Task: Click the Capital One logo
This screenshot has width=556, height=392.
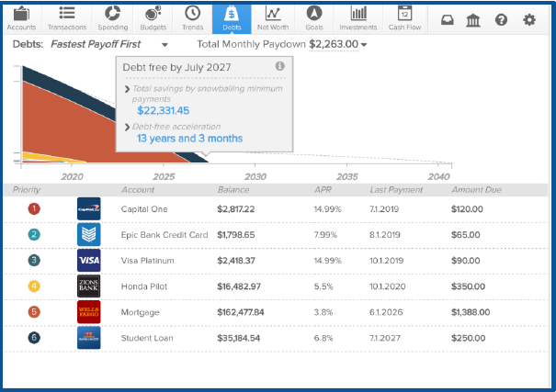Action: point(88,209)
